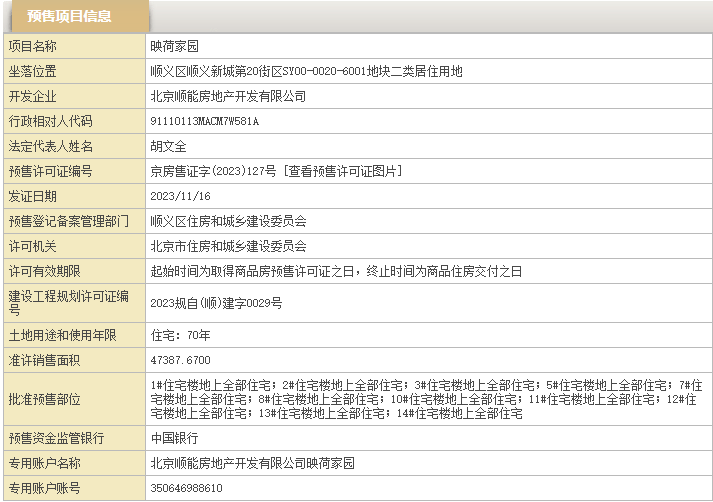Viewport: 713px width, 502px height.
Task: Click developer name 北京顺能房地产开发有限公司 in 开发企业 row
Action: click(x=228, y=96)
